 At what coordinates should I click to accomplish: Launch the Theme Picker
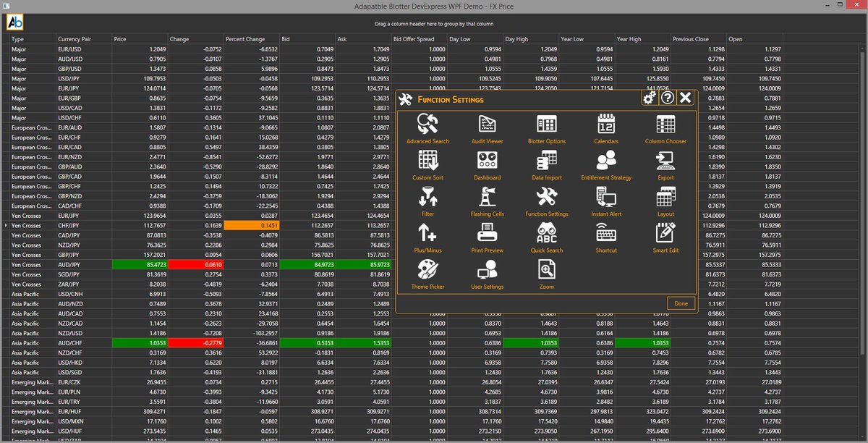[x=427, y=275]
